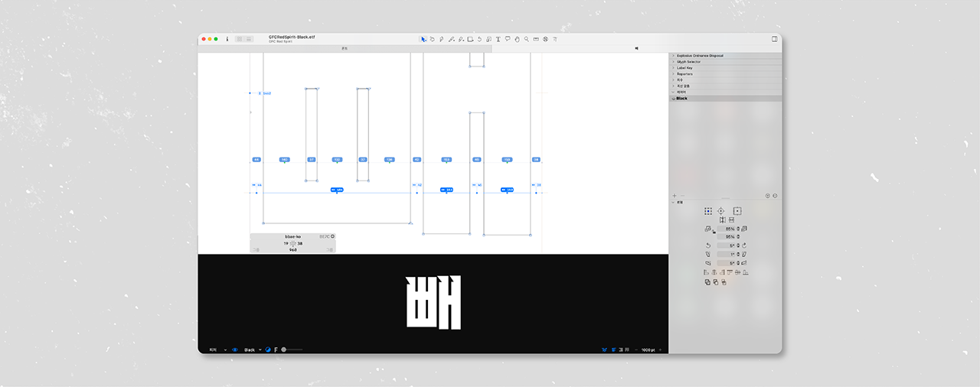Select the Black master layer row
The image size is (980, 387).
(726, 99)
